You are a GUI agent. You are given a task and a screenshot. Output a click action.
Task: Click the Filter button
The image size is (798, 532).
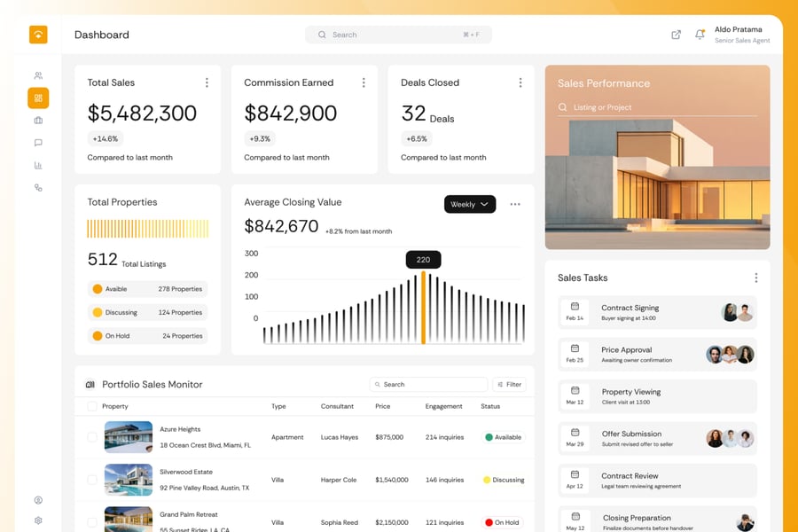(x=509, y=385)
